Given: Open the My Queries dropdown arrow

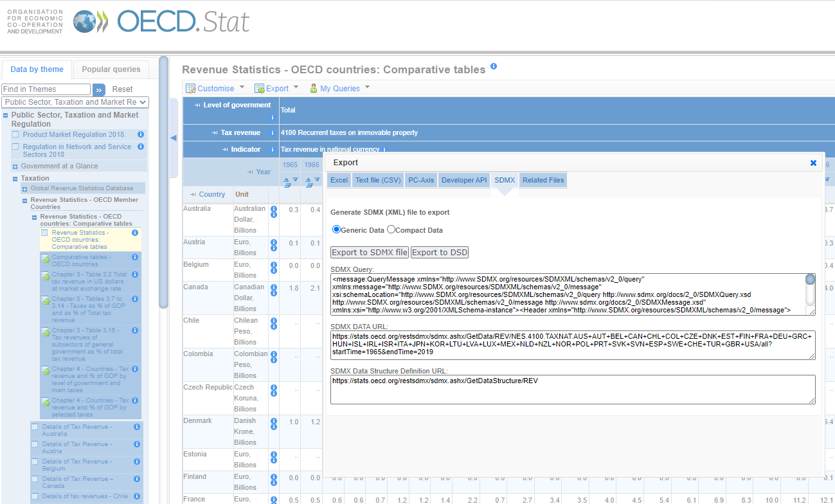Looking at the screenshot, I should (x=367, y=87).
